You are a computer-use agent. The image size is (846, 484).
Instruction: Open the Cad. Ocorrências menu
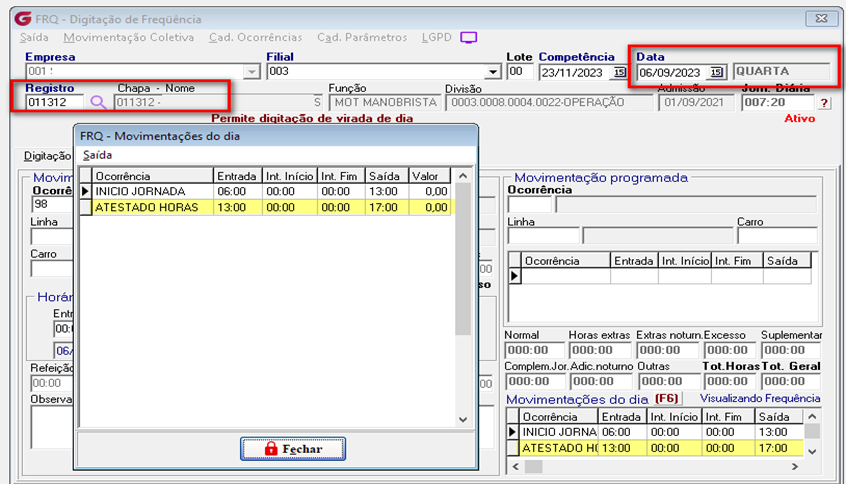(256, 37)
